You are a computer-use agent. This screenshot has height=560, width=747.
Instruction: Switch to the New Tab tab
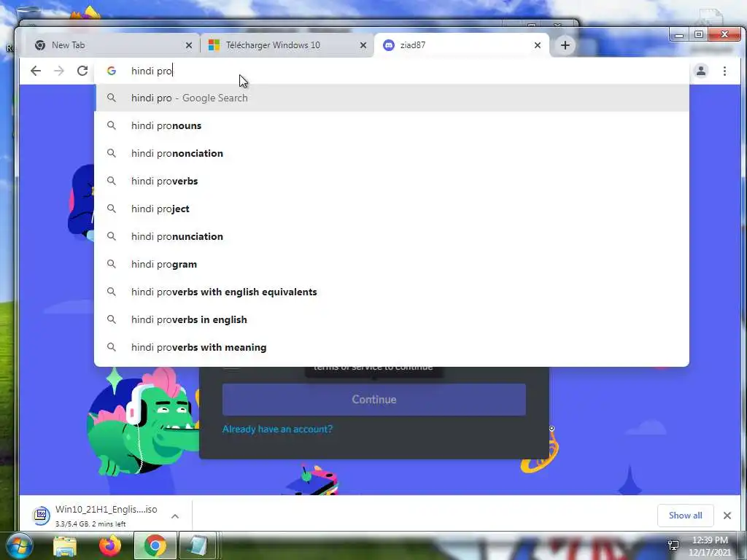(112, 45)
